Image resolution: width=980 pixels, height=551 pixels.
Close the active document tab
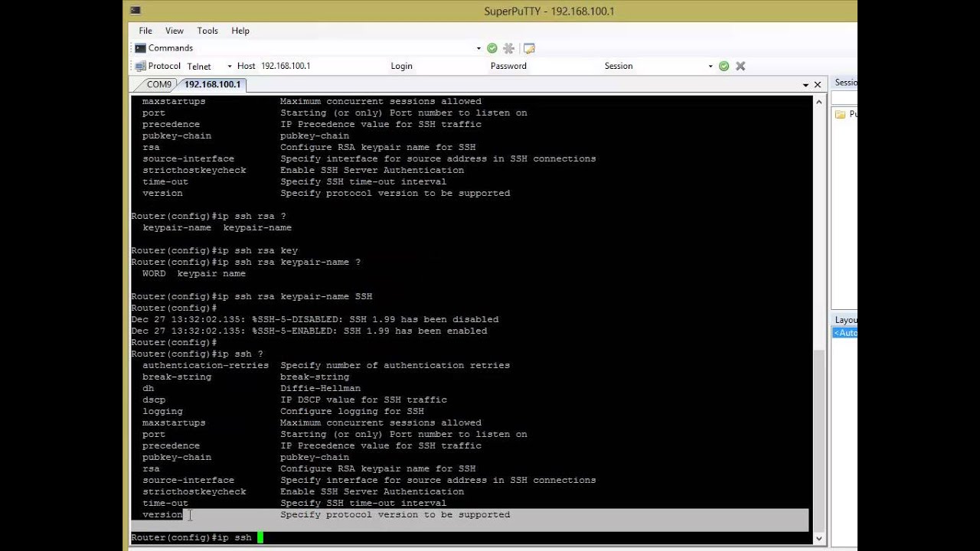818,85
